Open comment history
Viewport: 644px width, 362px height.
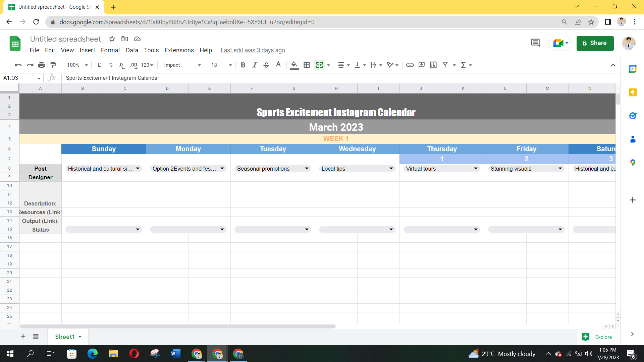pos(535,43)
